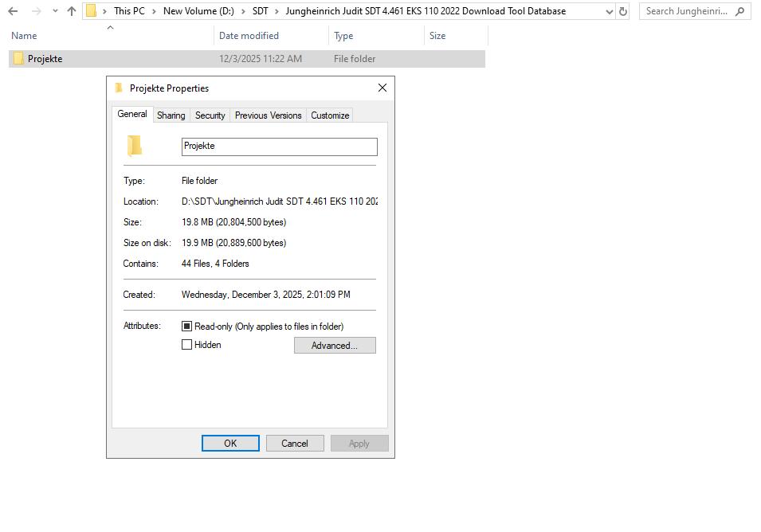
Task: Click the Apply button
Action: click(359, 444)
